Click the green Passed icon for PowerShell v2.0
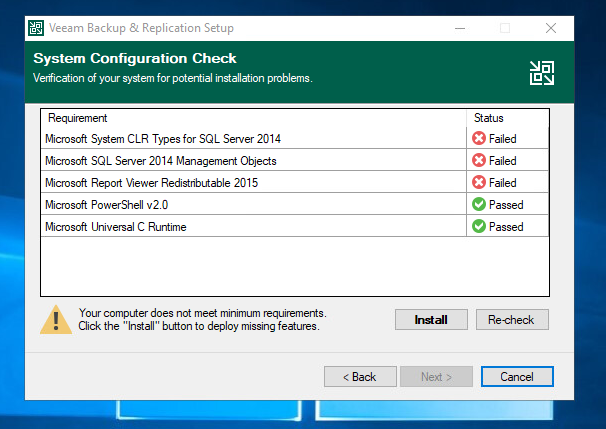Viewport: 606px width, 429px height. pos(479,204)
